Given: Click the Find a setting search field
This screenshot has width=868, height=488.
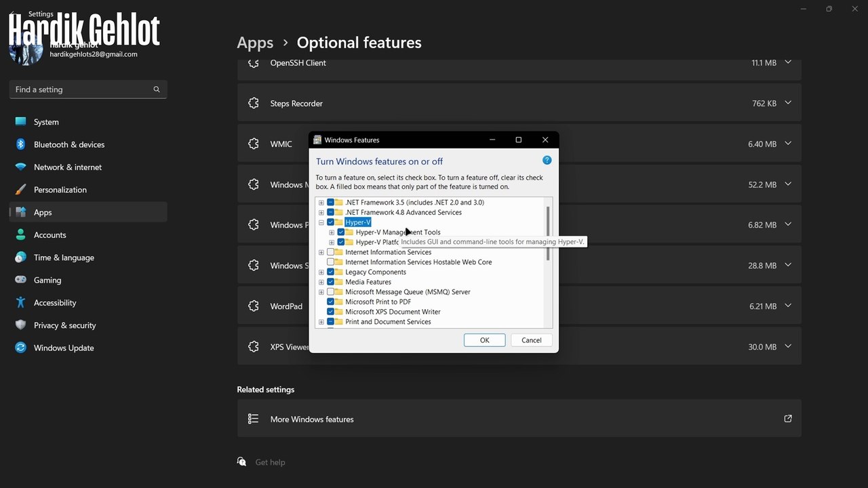Looking at the screenshot, I should pyautogui.click(x=88, y=89).
